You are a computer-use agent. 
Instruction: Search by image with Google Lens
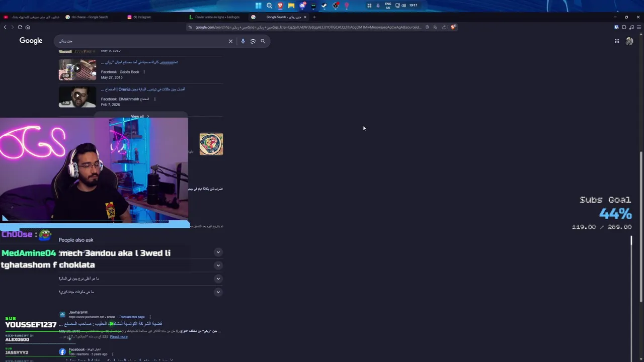[253, 41]
